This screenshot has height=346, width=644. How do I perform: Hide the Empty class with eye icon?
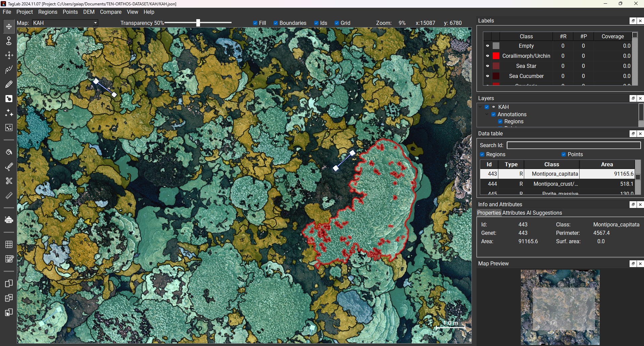click(488, 46)
